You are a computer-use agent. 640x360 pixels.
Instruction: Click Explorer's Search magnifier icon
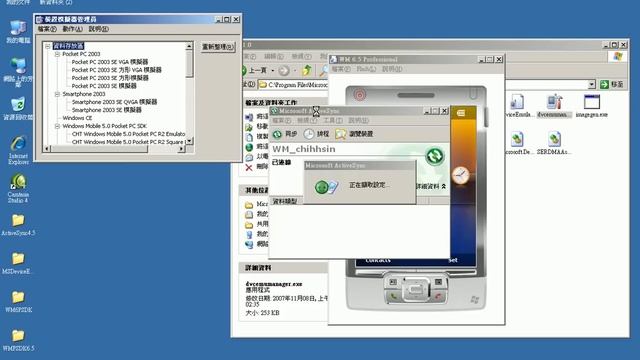(x=323, y=71)
